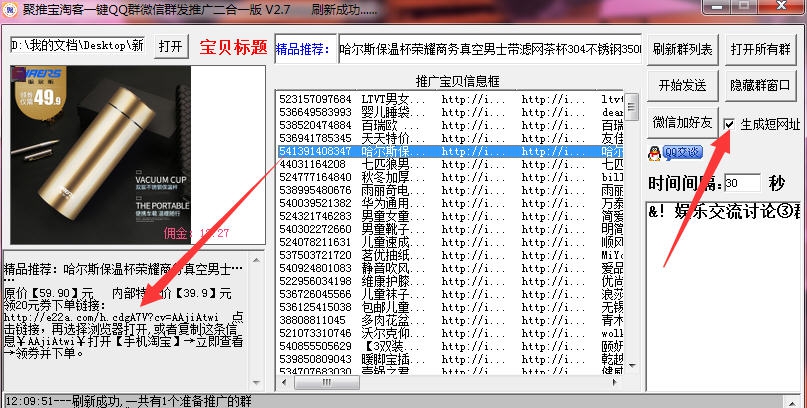Click the product list vertical scrollbar thumb

(x=632, y=107)
